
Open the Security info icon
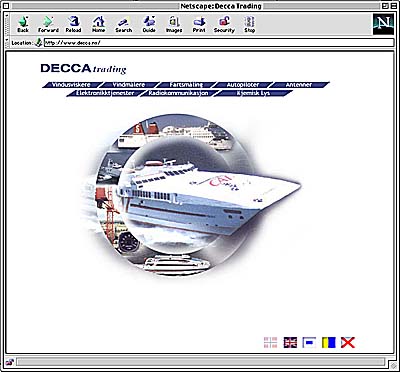pos(224,25)
